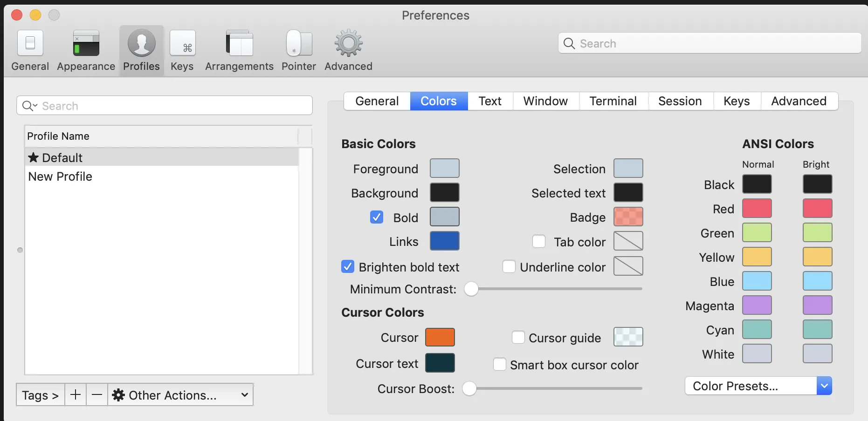868x421 pixels.
Task: Open the Appearance preferences icon
Action: pos(86,44)
